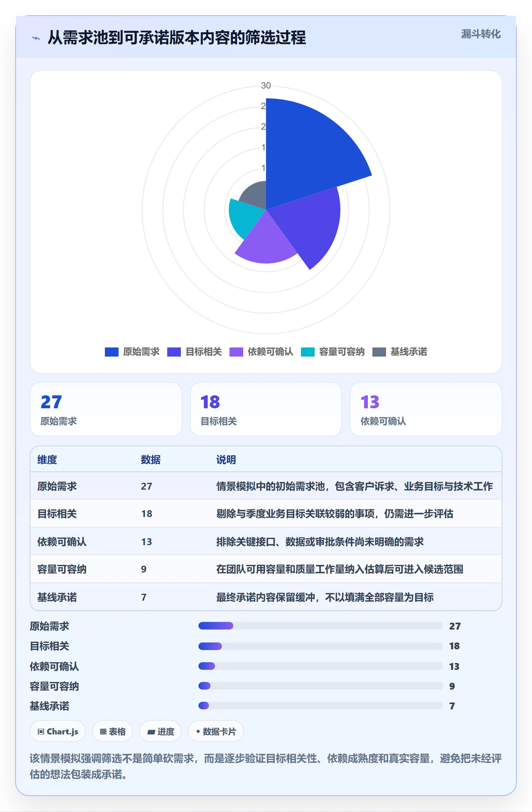Select the 目标相关 progress bar

(320, 646)
